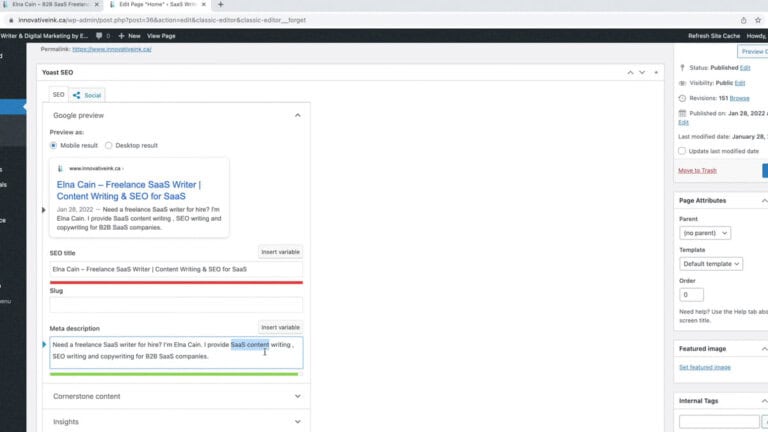This screenshot has width=768, height=432.
Task: Click the comments bubble icon in admin bar
Action: click(x=99, y=35)
